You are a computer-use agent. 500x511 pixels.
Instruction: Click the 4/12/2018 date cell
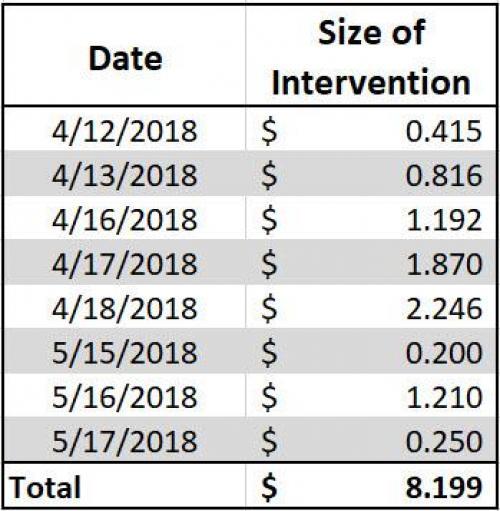click(125, 129)
